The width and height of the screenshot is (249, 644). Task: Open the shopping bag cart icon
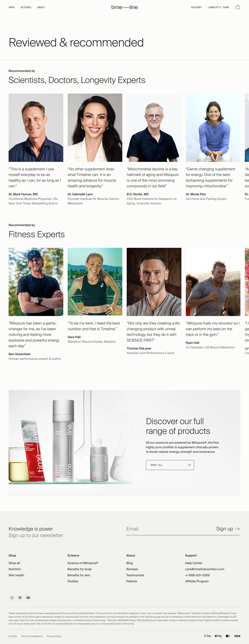(x=238, y=7)
